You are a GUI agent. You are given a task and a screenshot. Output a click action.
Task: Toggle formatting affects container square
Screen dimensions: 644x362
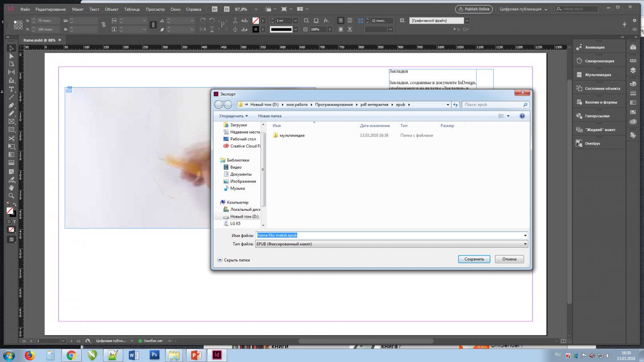(x=9, y=222)
